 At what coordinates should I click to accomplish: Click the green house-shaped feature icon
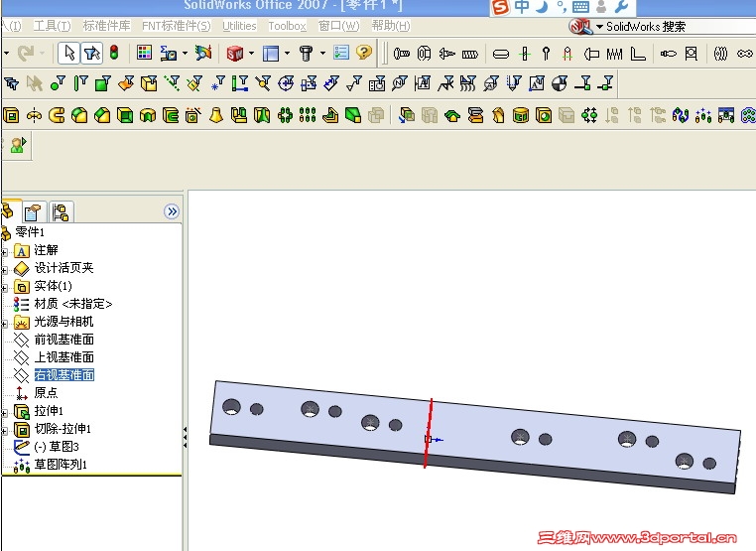click(x=452, y=116)
